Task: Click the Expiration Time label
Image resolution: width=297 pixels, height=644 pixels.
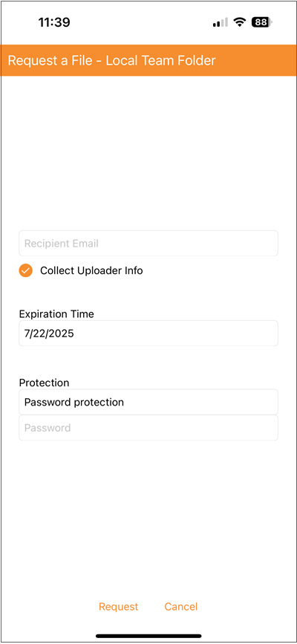Action: point(56,314)
